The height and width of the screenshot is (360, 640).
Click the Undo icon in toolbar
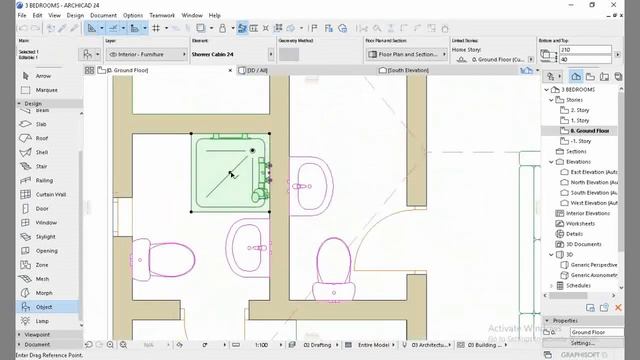click(x=23, y=28)
